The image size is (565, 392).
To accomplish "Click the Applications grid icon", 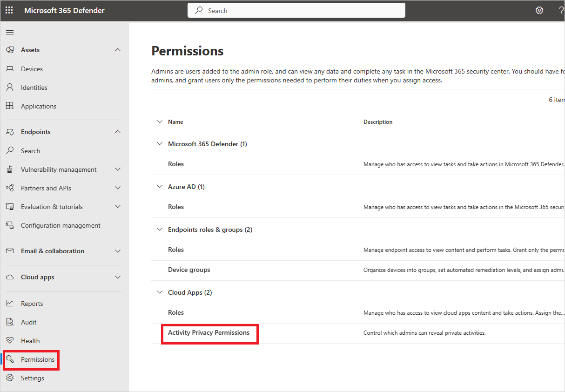I will click(x=10, y=106).
